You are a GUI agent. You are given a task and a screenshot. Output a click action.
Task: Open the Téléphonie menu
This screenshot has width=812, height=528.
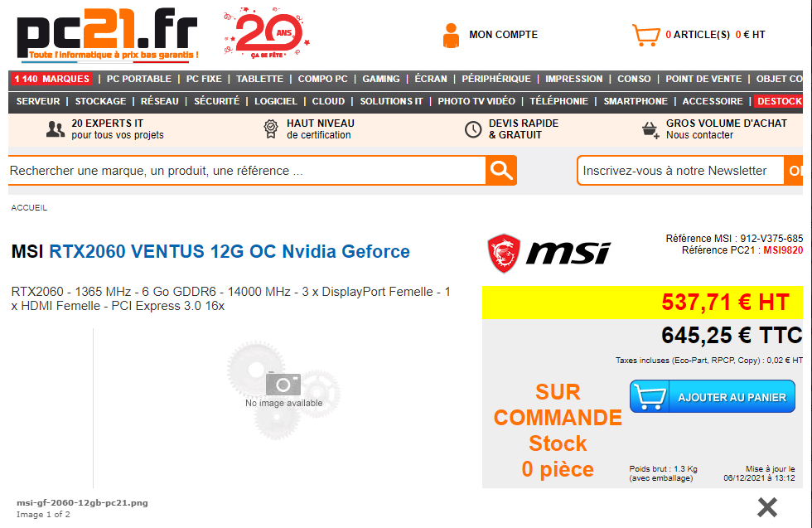(x=558, y=101)
